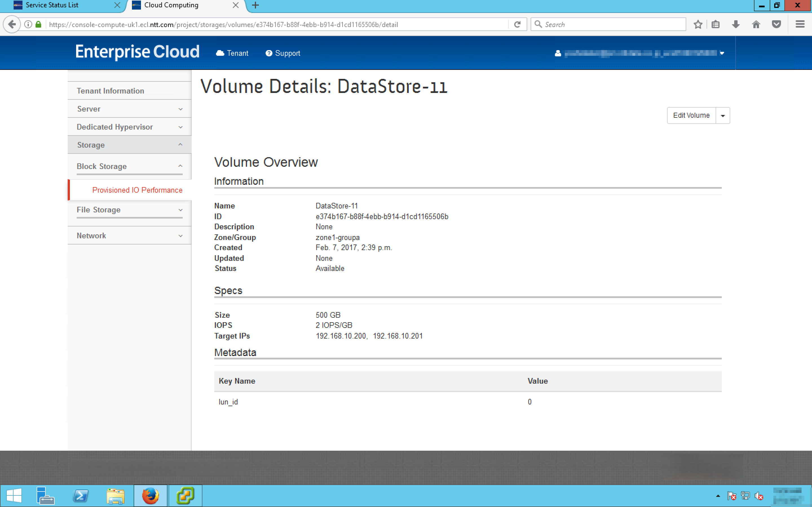The image size is (812, 507).
Task: Click the Firefox back arrow button
Action: pyautogui.click(x=12, y=24)
